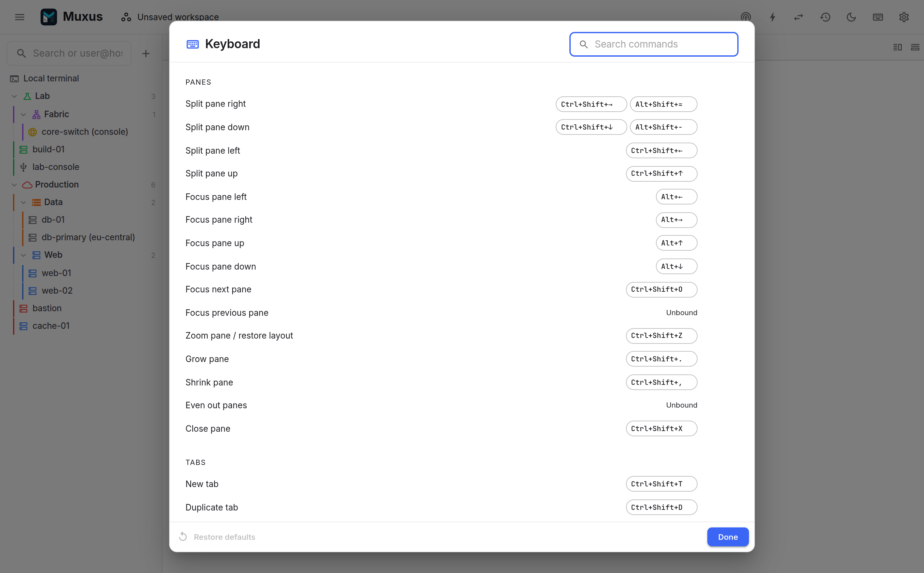The height and width of the screenshot is (573, 924).
Task: Click the Muxus logo icon
Action: coord(49,17)
